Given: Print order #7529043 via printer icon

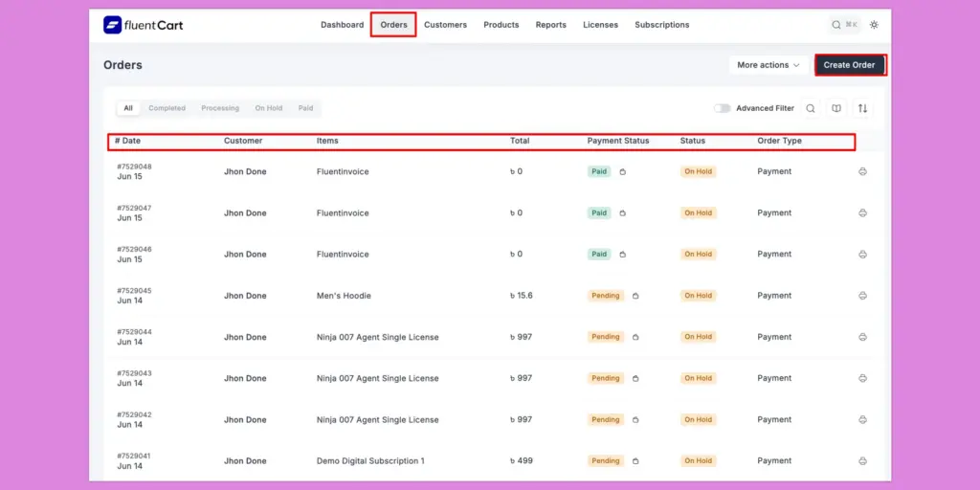Looking at the screenshot, I should [x=862, y=378].
